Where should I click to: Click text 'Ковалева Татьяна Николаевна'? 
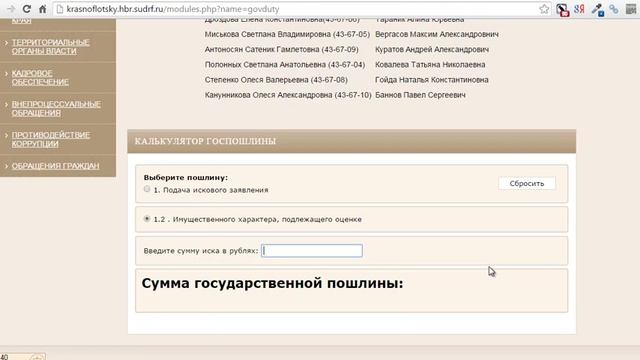pos(430,64)
